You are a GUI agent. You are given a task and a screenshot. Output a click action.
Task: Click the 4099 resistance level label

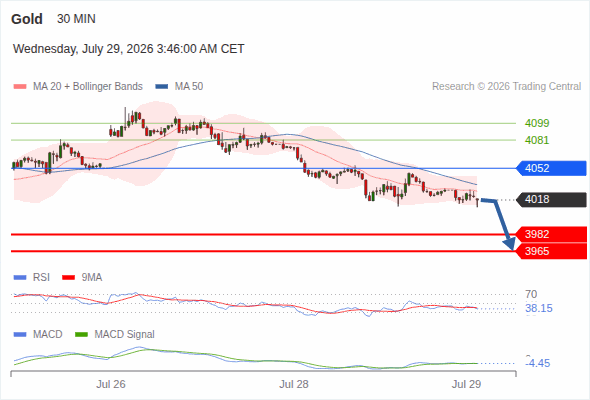click(x=537, y=123)
